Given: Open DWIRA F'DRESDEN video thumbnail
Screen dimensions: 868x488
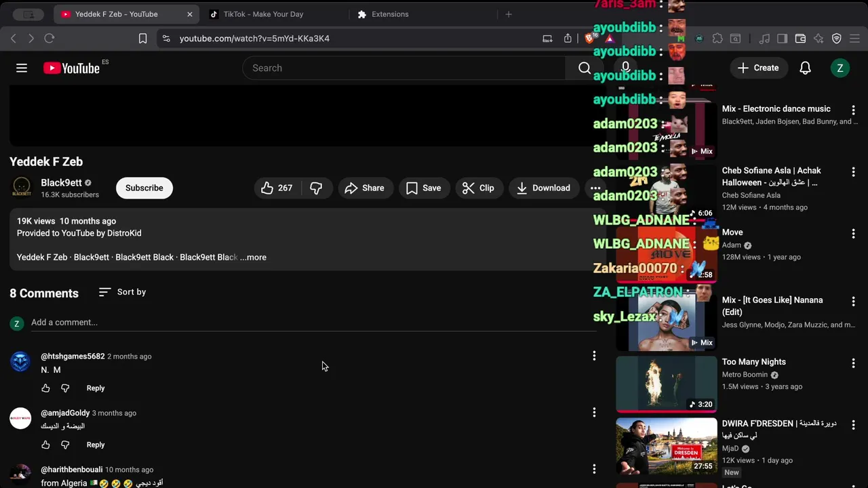Looking at the screenshot, I should point(666,445).
